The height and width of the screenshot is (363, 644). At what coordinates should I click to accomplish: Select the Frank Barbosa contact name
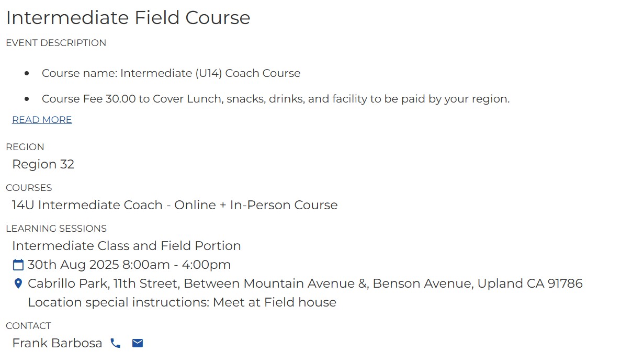(x=57, y=343)
